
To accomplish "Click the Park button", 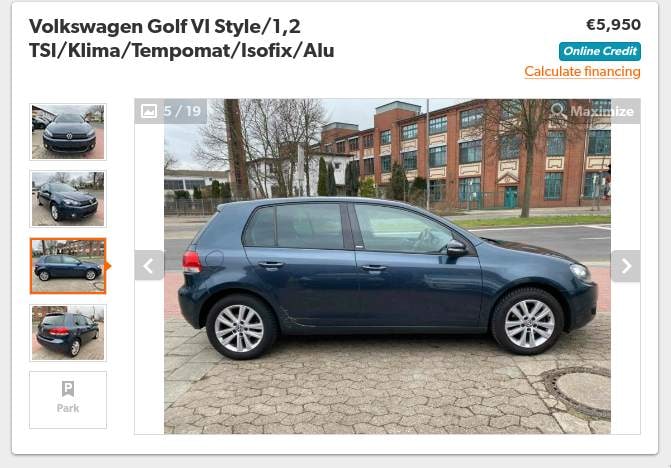I will tap(68, 400).
